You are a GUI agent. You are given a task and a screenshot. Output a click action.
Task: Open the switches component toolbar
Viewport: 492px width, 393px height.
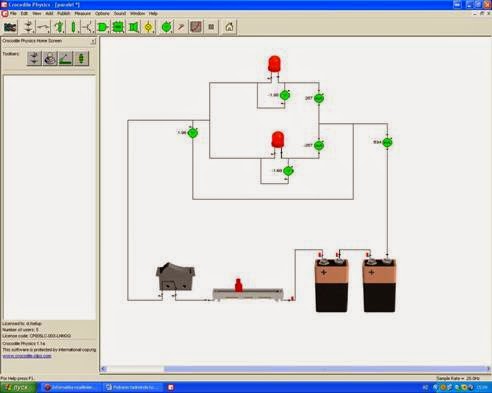tap(43, 27)
